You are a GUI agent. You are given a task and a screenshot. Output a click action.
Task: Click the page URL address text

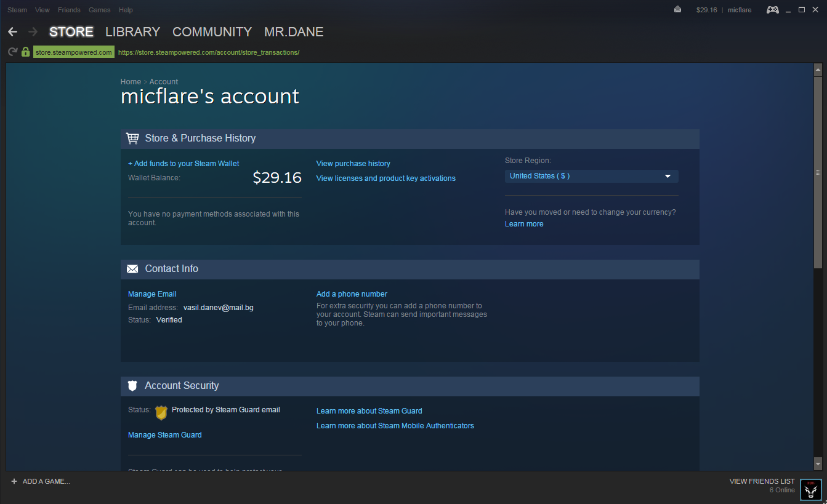pos(209,52)
